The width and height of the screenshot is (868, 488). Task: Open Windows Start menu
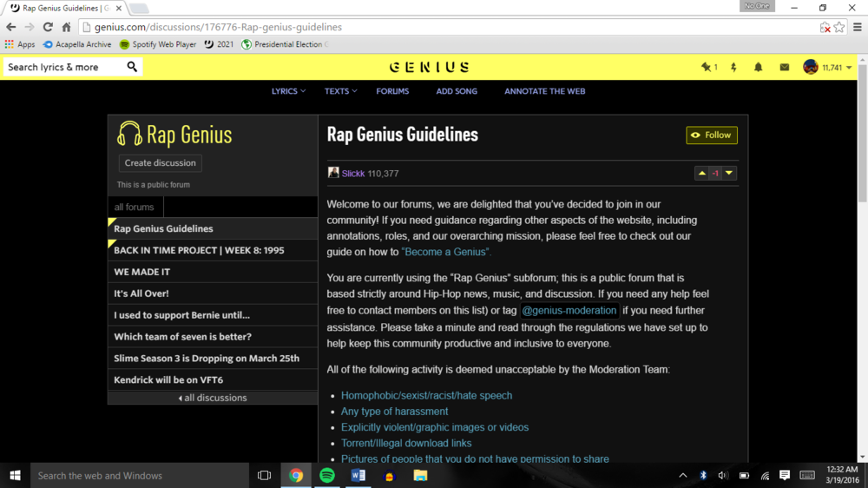tap(15, 475)
